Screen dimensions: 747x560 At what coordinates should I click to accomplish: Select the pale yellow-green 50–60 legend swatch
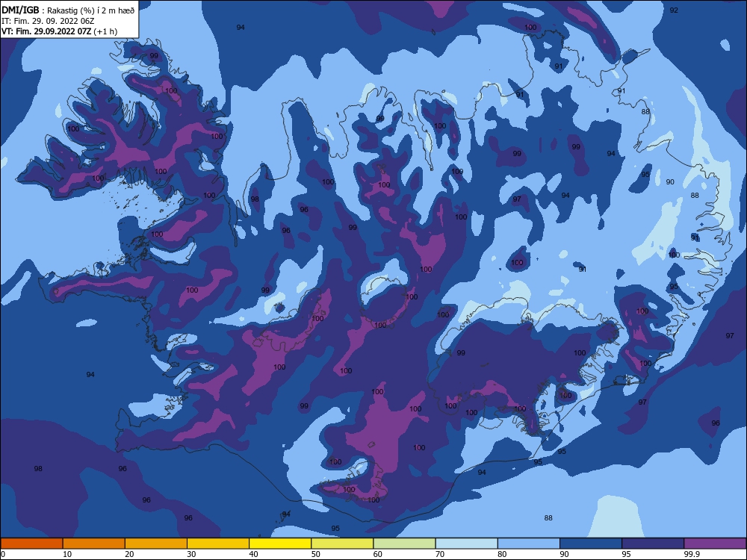tap(342, 544)
